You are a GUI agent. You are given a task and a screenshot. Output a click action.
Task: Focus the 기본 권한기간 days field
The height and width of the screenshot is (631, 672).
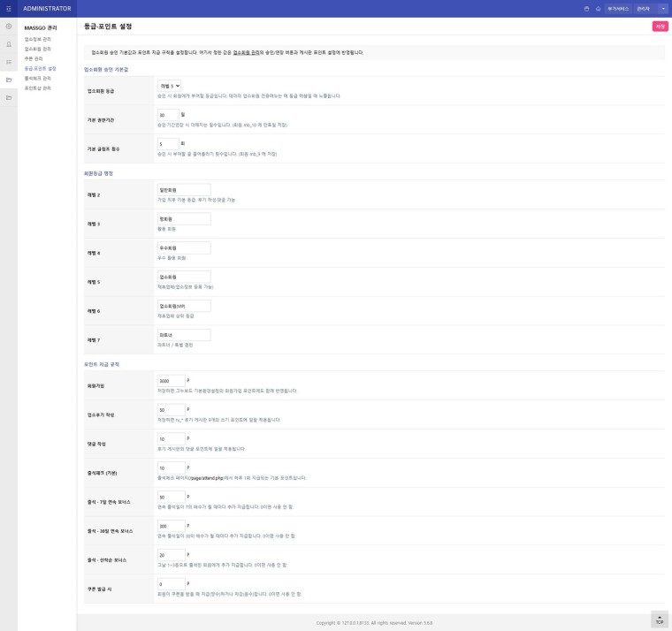168,115
